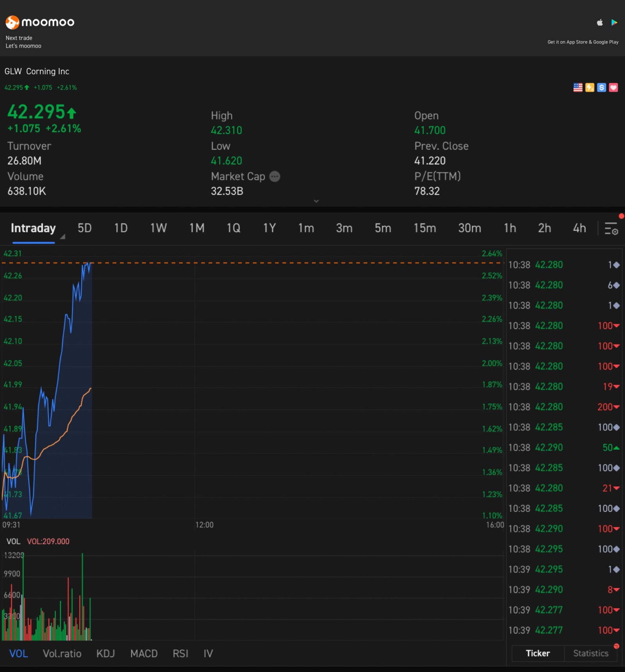Screen dimensions: 625x672
Task: Switch to the 1Y chart period
Action: [270, 228]
